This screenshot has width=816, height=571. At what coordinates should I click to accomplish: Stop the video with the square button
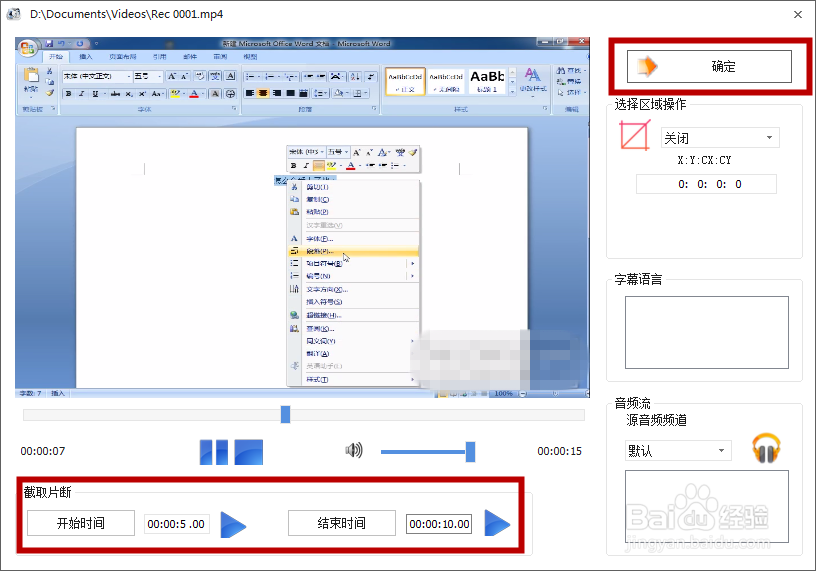click(x=249, y=452)
